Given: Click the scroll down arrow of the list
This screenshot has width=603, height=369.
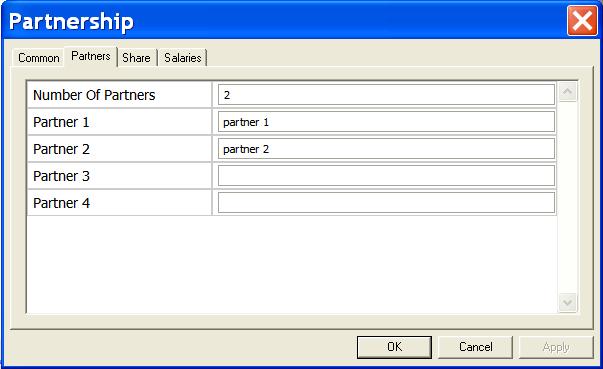Looking at the screenshot, I should click(x=568, y=303).
